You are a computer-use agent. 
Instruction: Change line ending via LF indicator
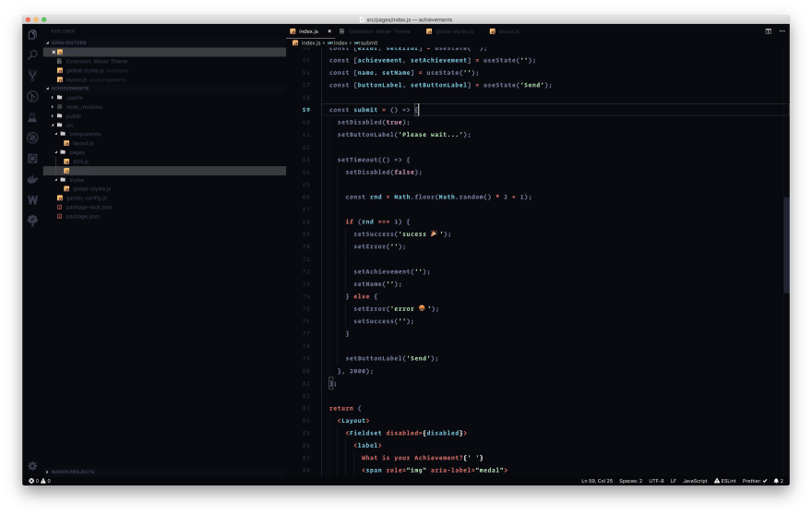(x=674, y=481)
